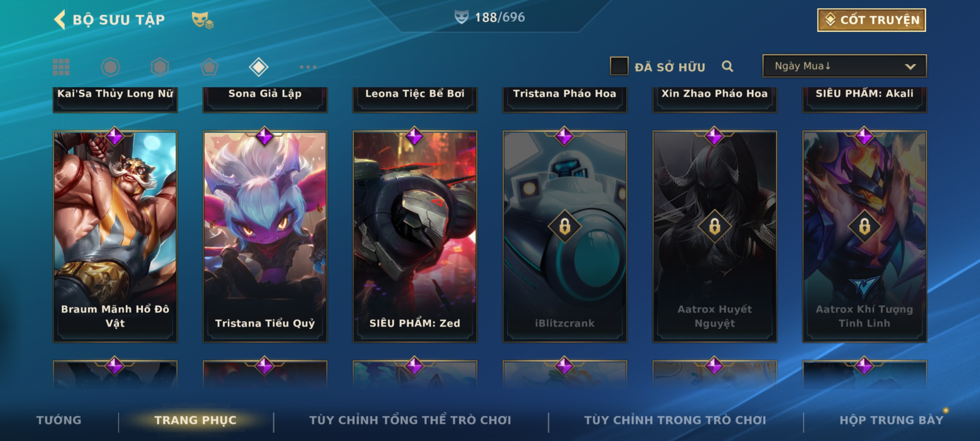
Task: Select the Braum Mãnh Hổ Đô Vật skin
Action: [115, 236]
